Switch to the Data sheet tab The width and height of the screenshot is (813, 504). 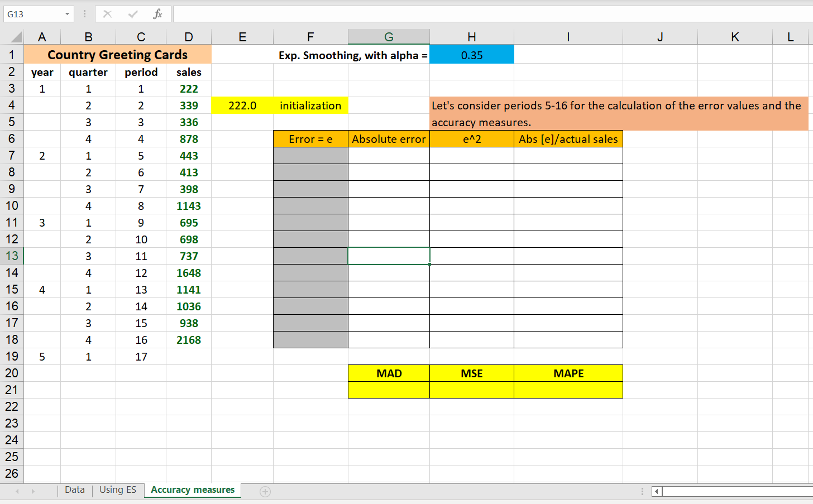click(x=75, y=490)
